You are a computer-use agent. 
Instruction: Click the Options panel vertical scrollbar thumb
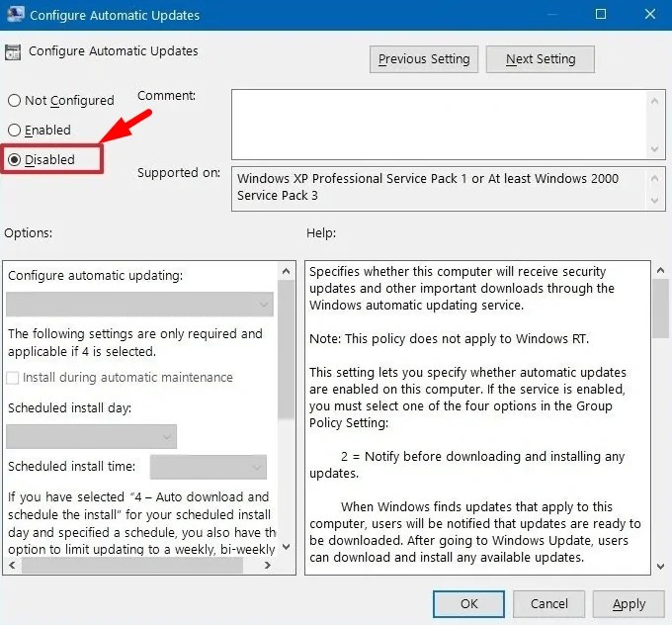coord(286,349)
